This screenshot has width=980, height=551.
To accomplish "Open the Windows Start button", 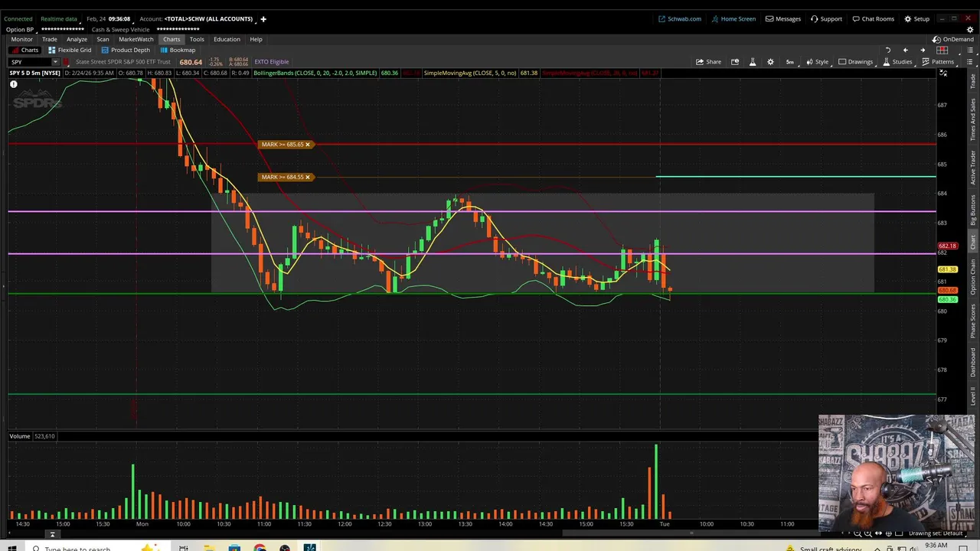I will pyautogui.click(x=11, y=548).
